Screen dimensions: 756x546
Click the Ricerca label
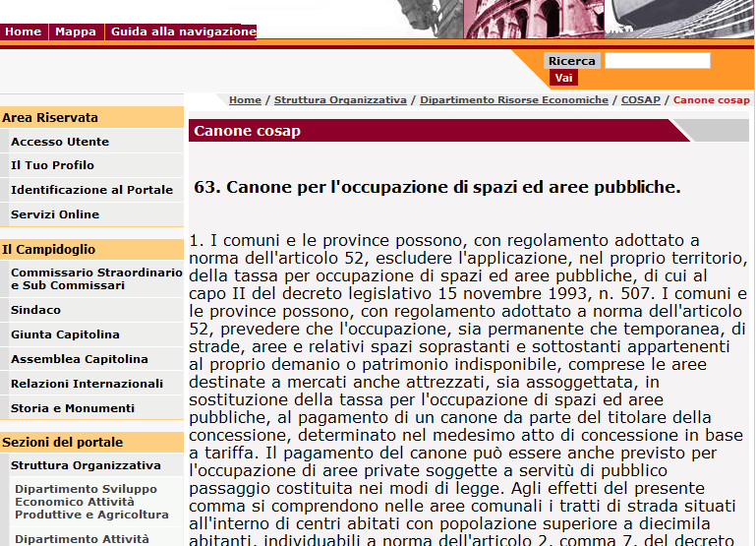pos(572,61)
